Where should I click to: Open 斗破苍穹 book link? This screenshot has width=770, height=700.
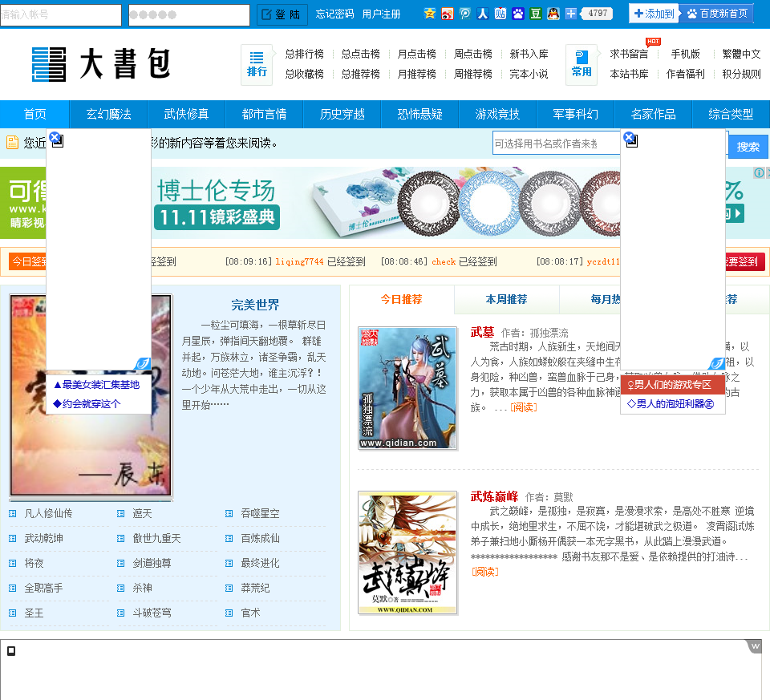click(x=152, y=613)
